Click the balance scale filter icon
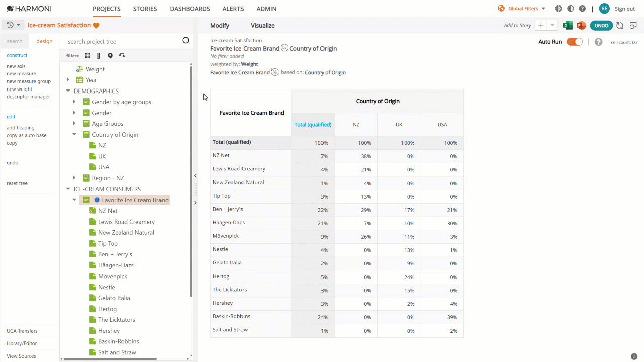 click(122, 56)
